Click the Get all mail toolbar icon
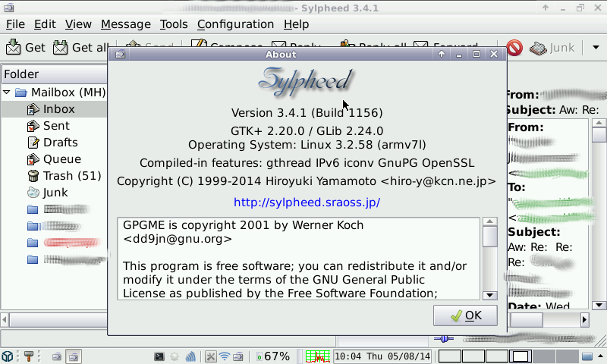Image resolution: width=607 pixels, height=364 pixels. [60, 47]
